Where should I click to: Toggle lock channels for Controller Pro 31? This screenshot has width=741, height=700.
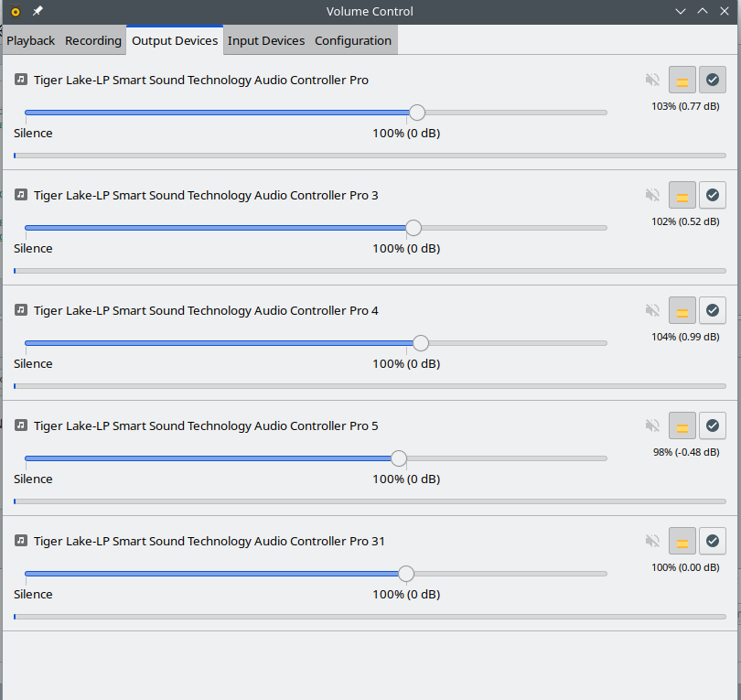tap(682, 541)
